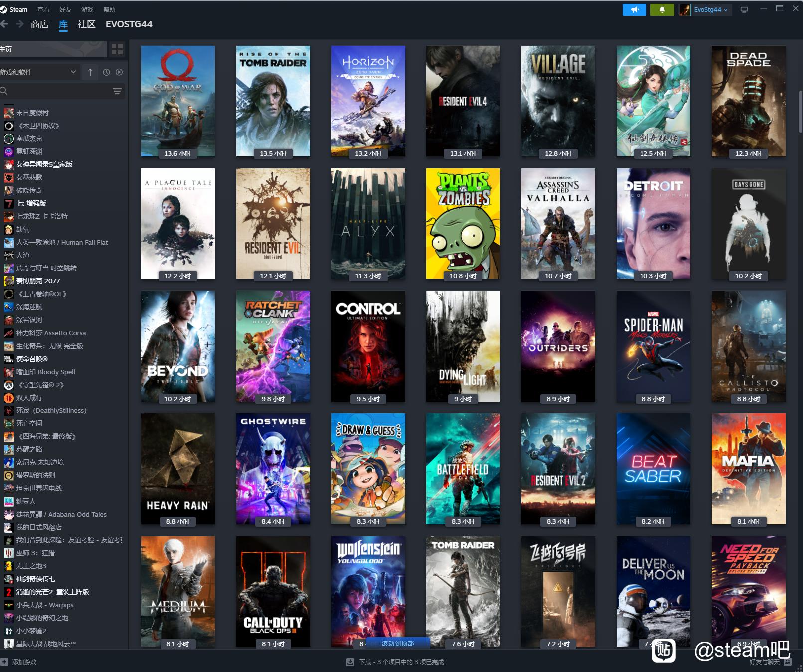Open Horizon Zero Dawn cover
The width and height of the screenshot is (803, 672).
click(368, 101)
